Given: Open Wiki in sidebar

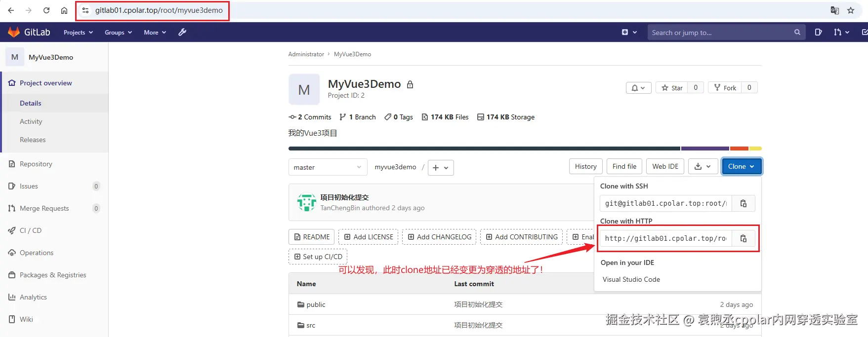Looking at the screenshot, I should [x=54, y=319].
